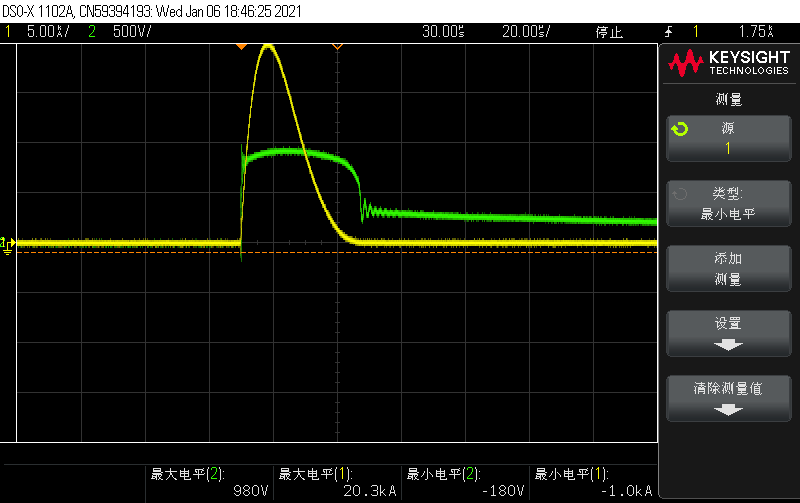Open the 源 source selection softkey
This screenshot has width=800, height=503.
point(727,138)
